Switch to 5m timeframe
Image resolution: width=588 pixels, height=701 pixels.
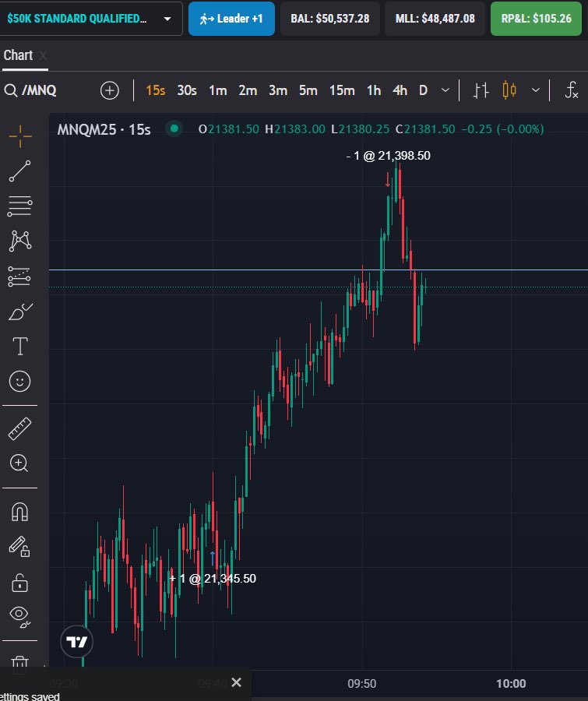click(x=308, y=90)
